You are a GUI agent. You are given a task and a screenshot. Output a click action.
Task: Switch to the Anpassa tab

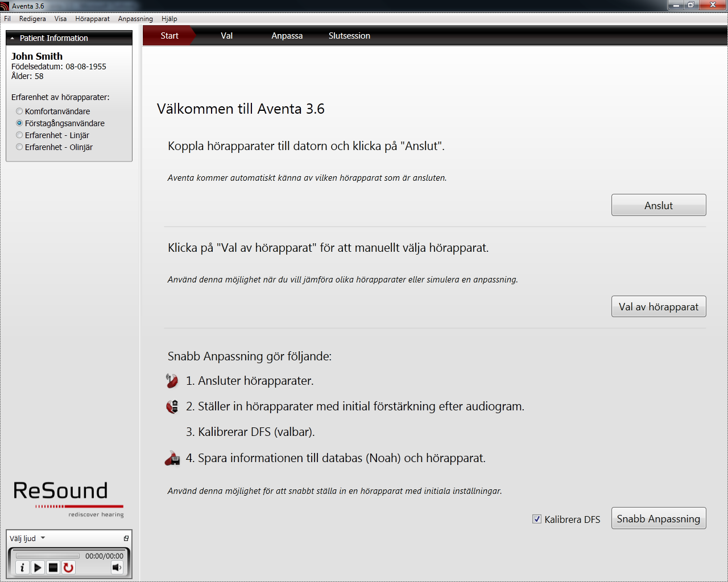[287, 36]
